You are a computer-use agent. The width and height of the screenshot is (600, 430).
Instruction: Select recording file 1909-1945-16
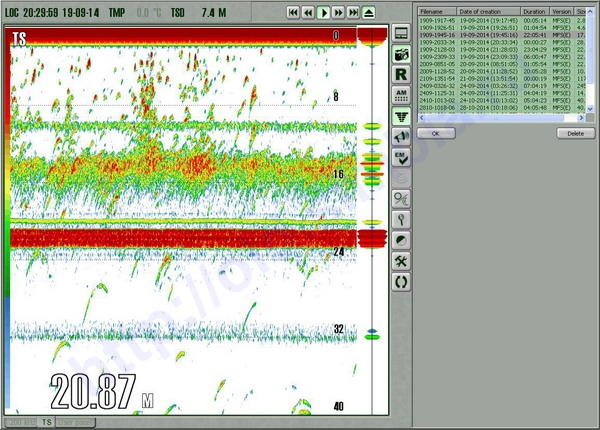tap(437, 34)
